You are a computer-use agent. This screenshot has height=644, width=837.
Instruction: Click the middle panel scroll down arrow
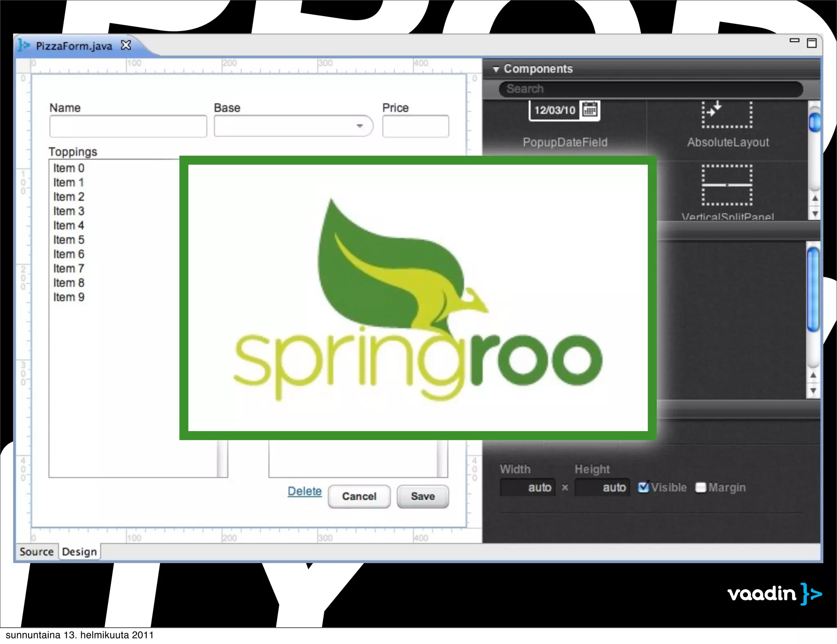click(813, 391)
